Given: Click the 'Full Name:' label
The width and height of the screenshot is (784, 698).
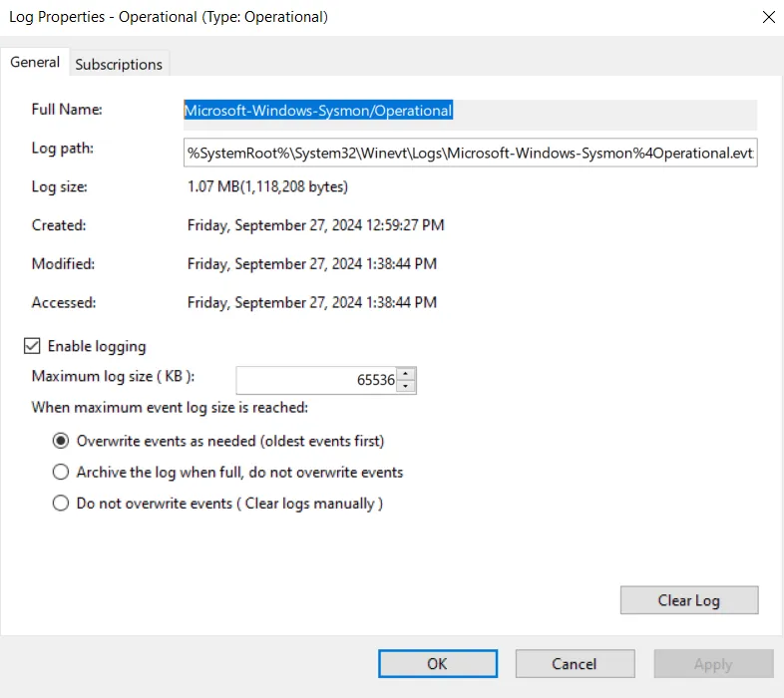Looking at the screenshot, I should click(x=67, y=109).
